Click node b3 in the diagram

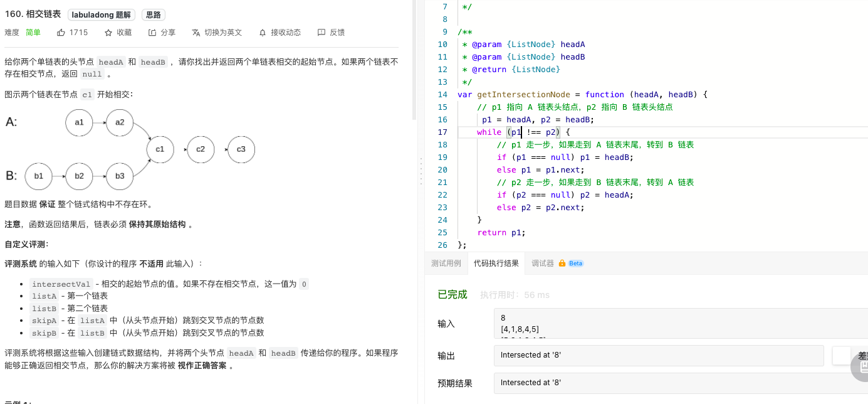(120, 176)
